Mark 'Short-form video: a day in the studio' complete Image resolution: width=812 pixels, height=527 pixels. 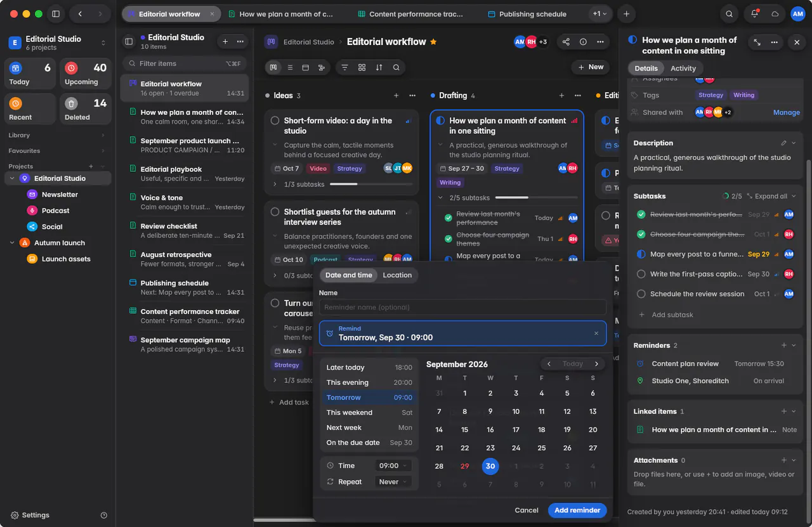(275, 120)
